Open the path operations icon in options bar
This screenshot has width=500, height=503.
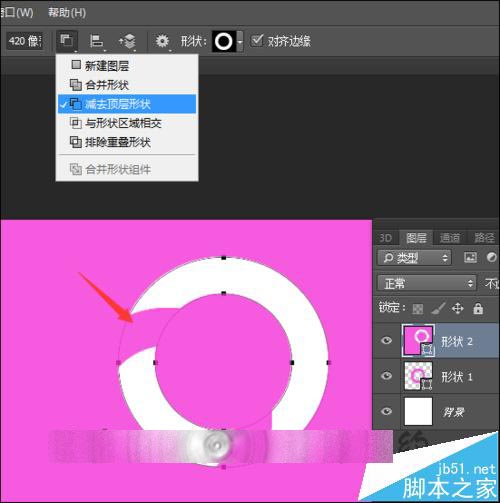tap(67, 41)
